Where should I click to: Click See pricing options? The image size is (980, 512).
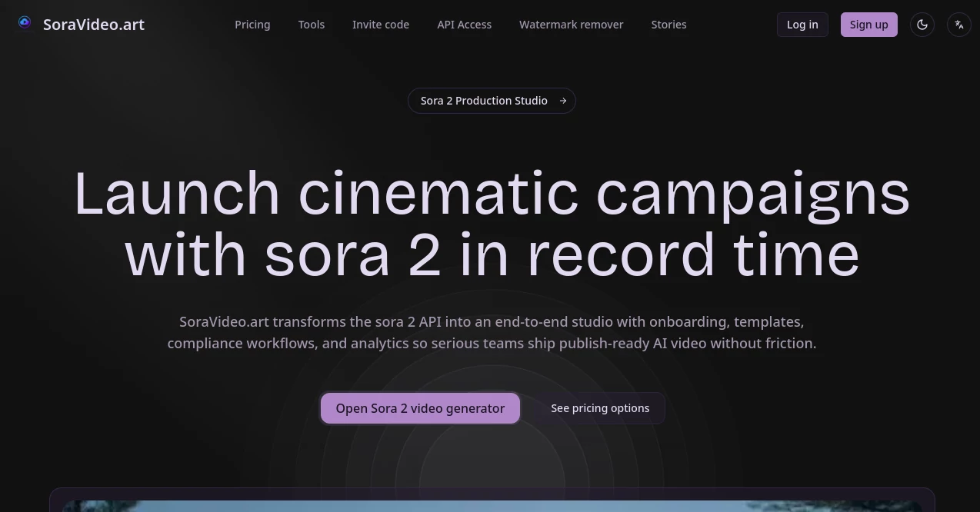coord(600,408)
